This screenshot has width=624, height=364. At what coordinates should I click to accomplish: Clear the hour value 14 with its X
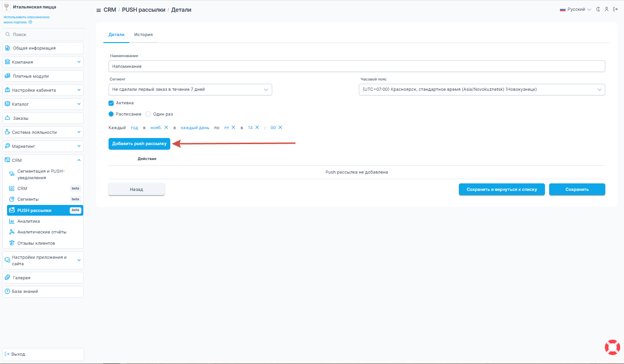pos(257,128)
